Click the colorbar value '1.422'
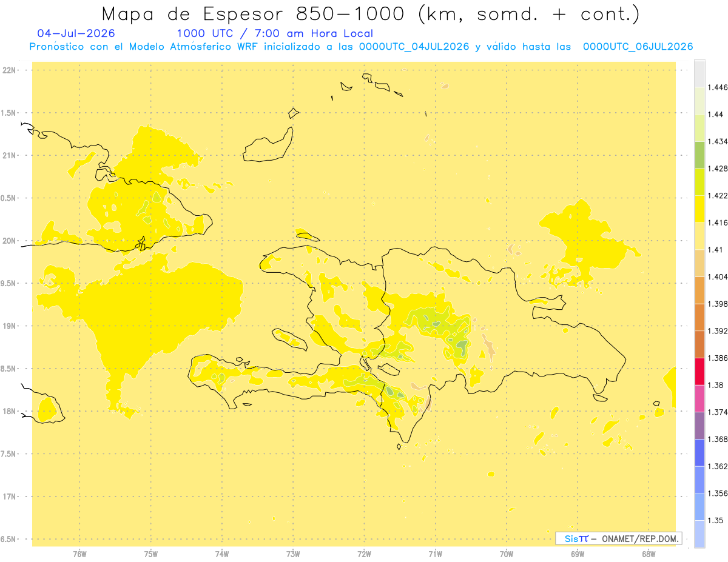 coord(718,195)
